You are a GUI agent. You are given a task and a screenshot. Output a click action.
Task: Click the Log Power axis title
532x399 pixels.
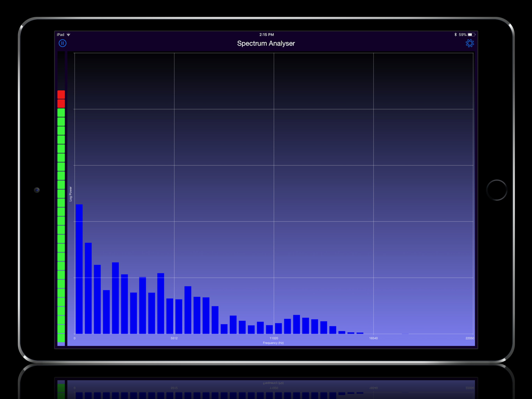pos(70,194)
